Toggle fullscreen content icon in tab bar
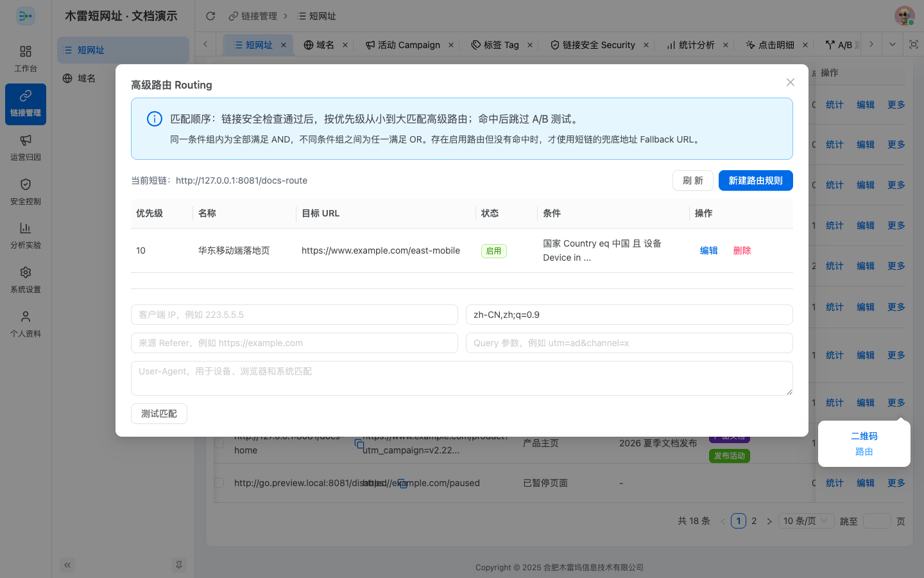Screen dimensions: 924x578 [914, 44]
